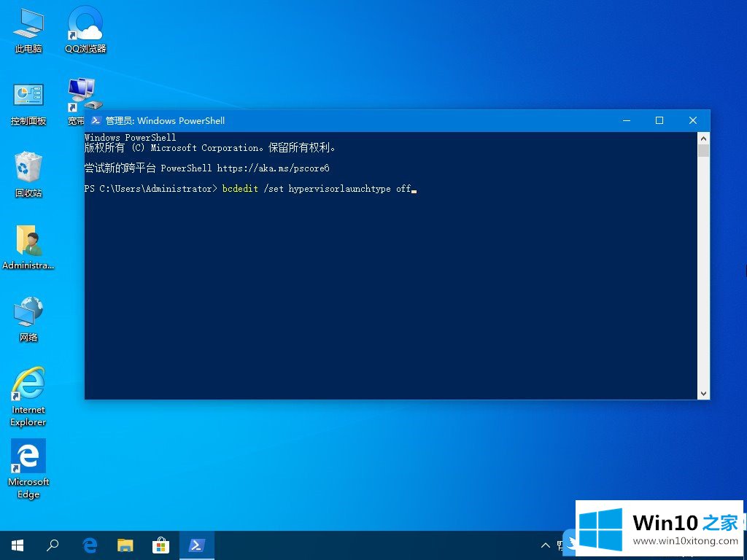Click the 版权所有 Microsoft Corporation line
747x560 pixels.
coord(210,147)
